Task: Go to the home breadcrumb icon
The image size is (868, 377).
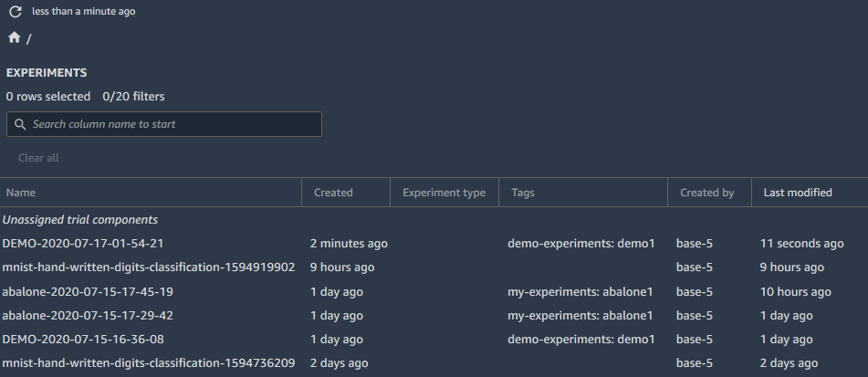Action: [14, 38]
